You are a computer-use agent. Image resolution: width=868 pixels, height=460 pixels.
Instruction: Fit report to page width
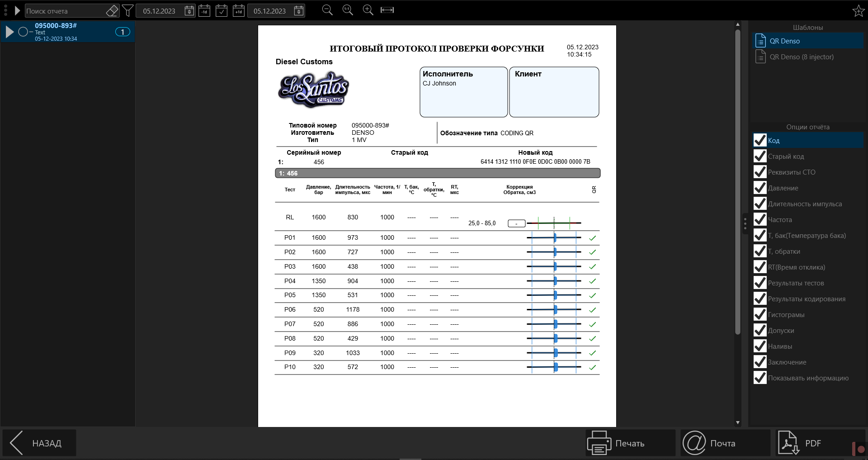coord(387,10)
